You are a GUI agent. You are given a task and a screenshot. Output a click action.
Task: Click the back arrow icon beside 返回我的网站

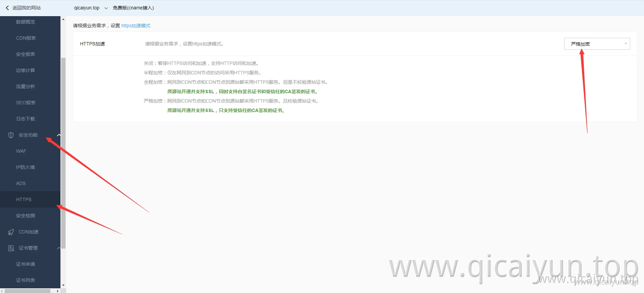[x=7, y=8]
